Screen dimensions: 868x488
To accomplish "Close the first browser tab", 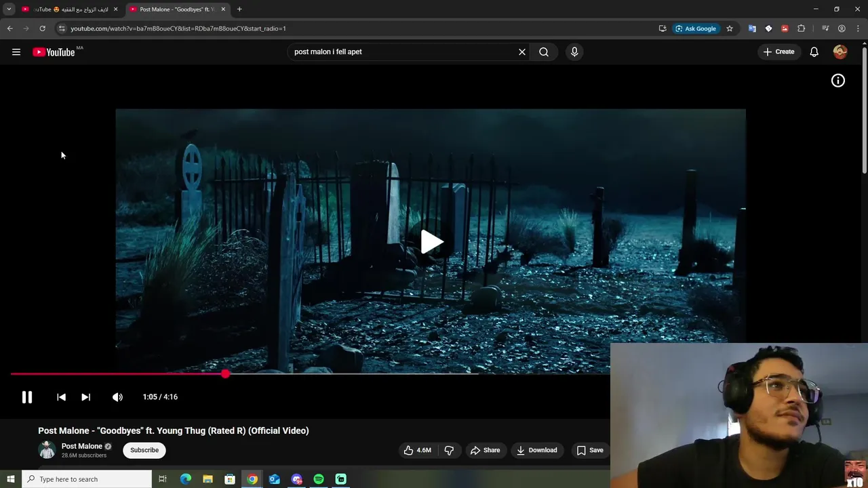I will (x=115, y=9).
